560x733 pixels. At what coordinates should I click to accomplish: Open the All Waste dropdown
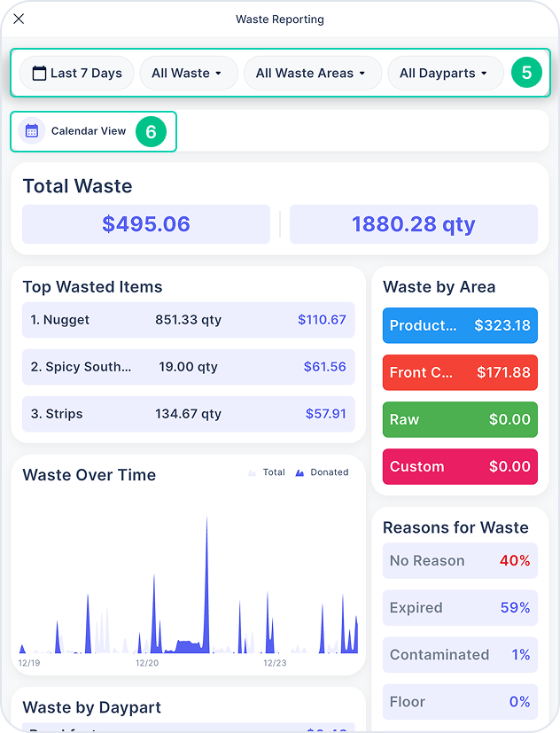189,73
